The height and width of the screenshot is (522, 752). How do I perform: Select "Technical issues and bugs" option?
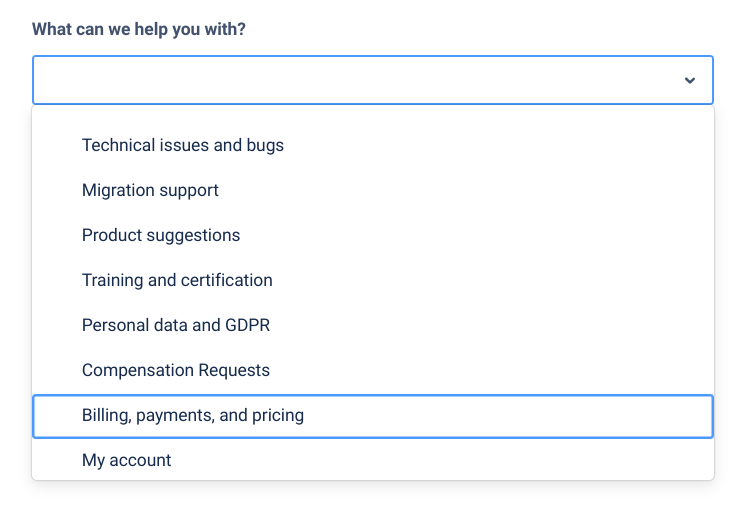coord(183,145)
